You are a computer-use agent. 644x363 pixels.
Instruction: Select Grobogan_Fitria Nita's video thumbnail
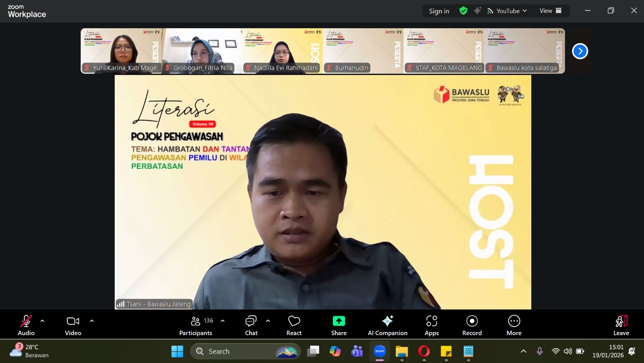(x=202, y=50)
